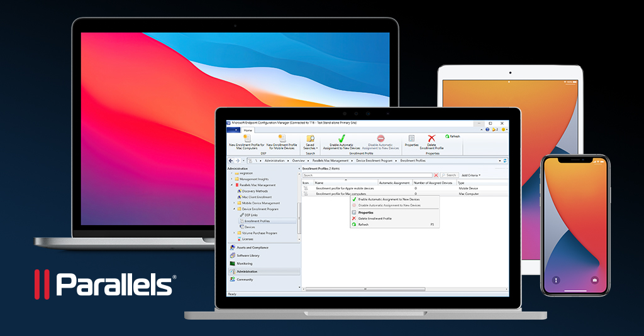Click Device Enrollment Program breadcrumb
The width and height of the screenshot is (644, 336).
pos(374,161)
